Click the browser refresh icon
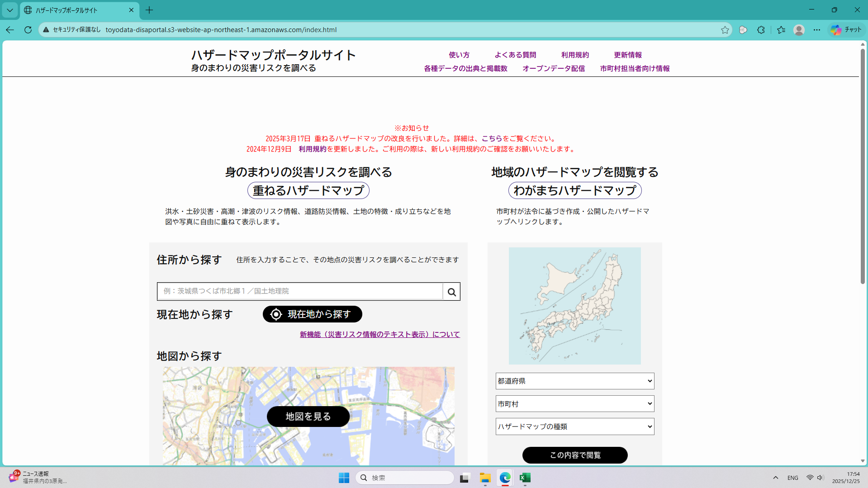 coord(28,30)
